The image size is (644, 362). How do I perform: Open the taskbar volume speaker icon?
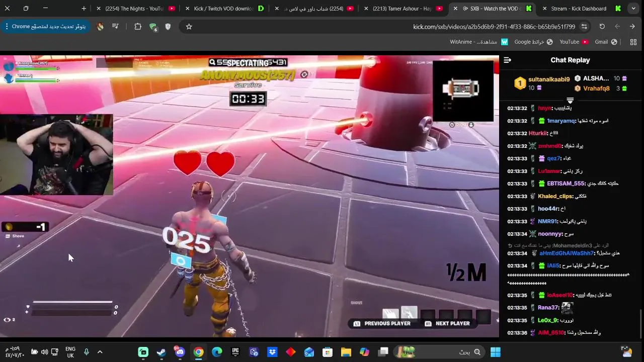tap(44, 352)
